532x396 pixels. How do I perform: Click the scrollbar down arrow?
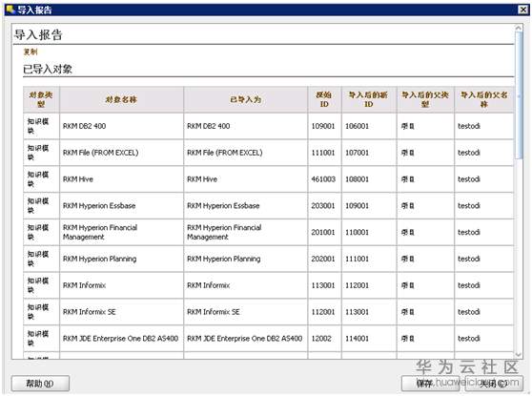519,355
